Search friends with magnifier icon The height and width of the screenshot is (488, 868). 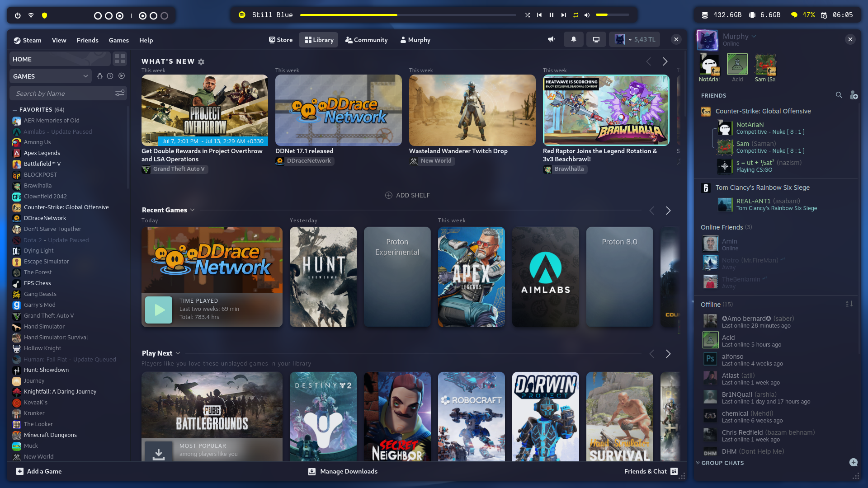[x=839, y=95]
